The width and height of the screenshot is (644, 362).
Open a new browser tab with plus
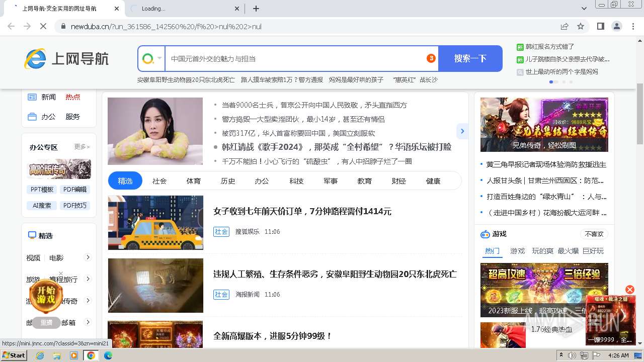click(x=256, y=9)
